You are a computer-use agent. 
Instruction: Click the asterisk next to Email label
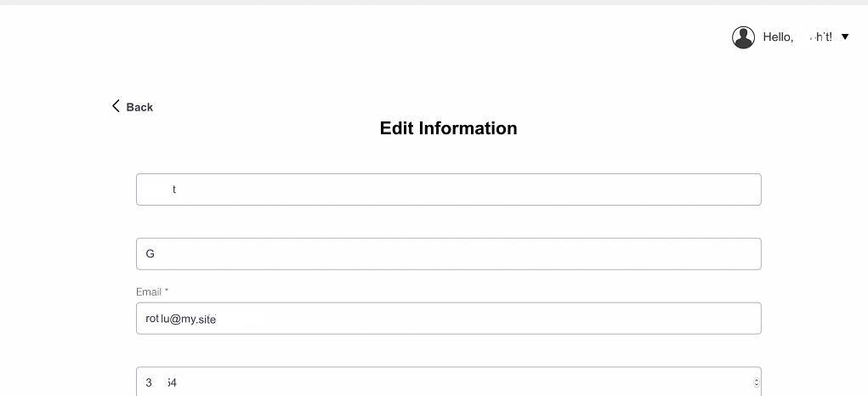167,291
